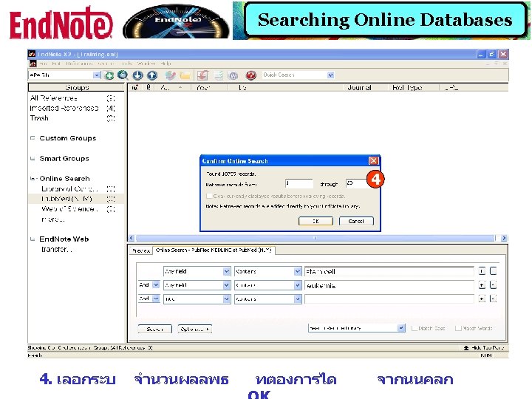Close the Confirm Online Search dialog

tap(374, 161)
